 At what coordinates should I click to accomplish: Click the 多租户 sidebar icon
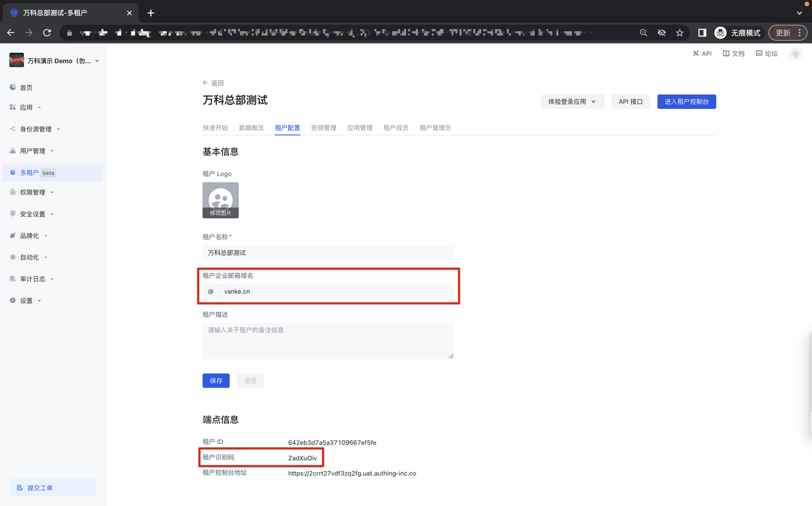[x=13, y=172]
